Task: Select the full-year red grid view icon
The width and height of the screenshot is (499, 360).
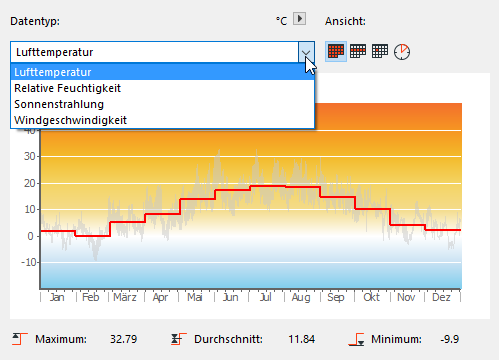Action: [x=336, y=51]
